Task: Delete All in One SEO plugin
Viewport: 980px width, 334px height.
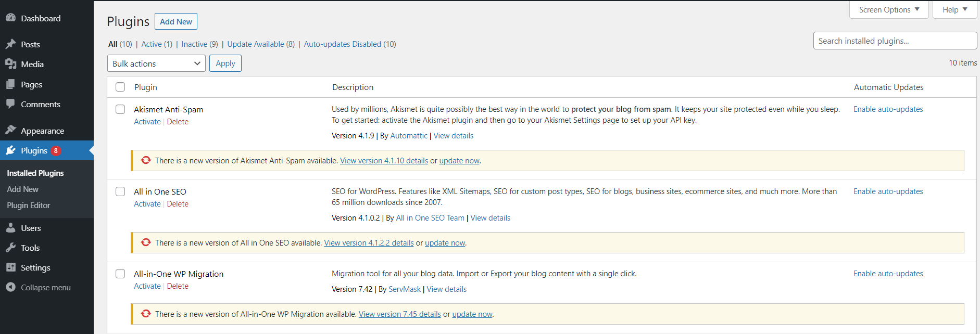Action: tap(178, 204)
